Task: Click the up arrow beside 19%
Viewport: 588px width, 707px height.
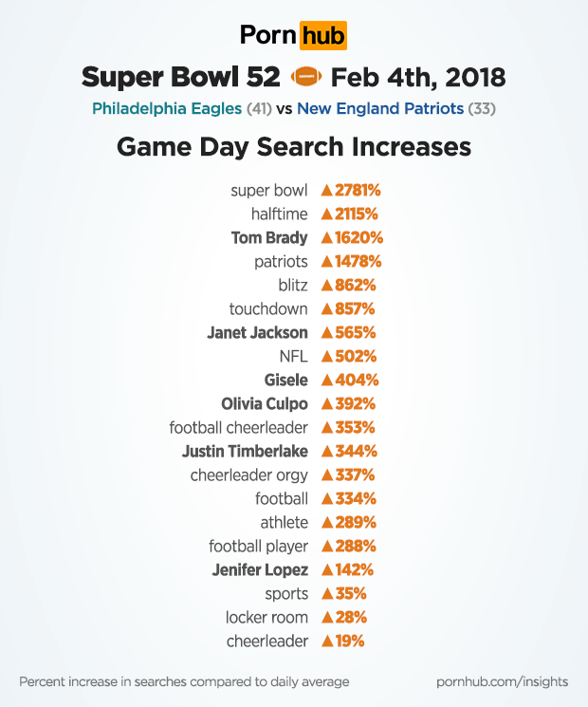Action: coord(327,642)
